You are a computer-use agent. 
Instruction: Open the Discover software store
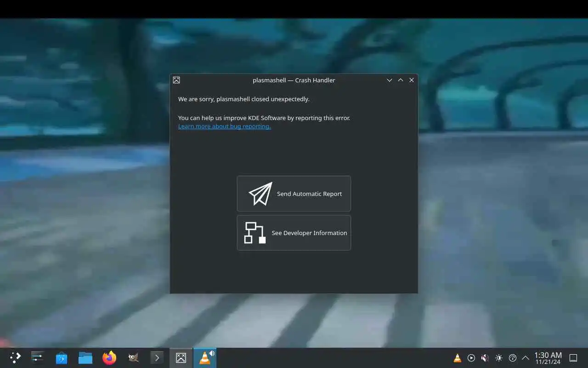(62, 357)
